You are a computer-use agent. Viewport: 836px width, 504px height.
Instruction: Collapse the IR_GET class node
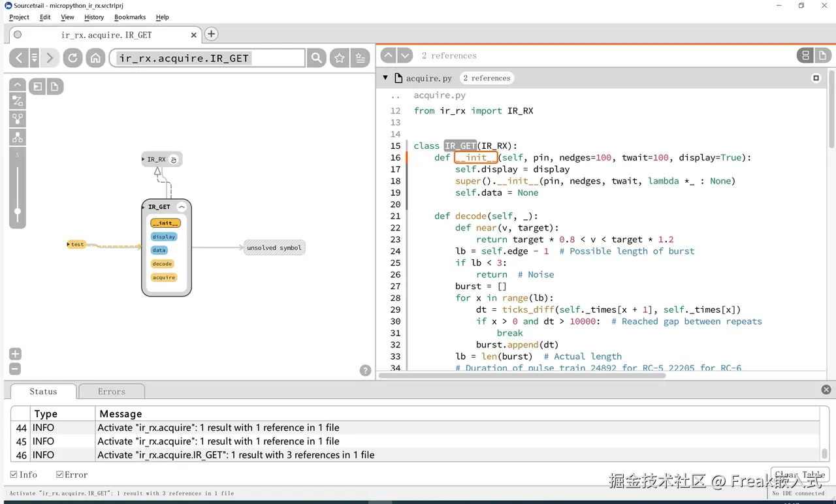click(182, 207)
